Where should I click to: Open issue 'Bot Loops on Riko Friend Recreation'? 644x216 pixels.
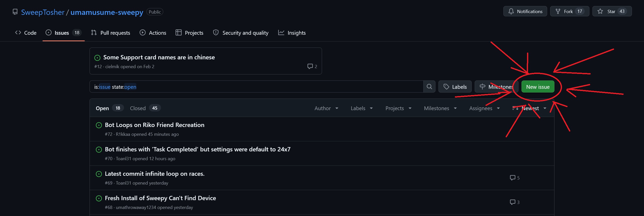point(154,125)
